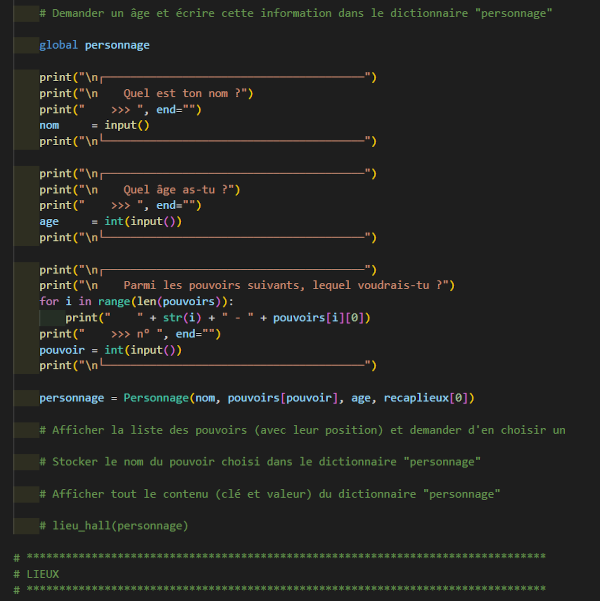Click the comment "# Afficher la liste des pouvoirs"

(x=300, y=430)
